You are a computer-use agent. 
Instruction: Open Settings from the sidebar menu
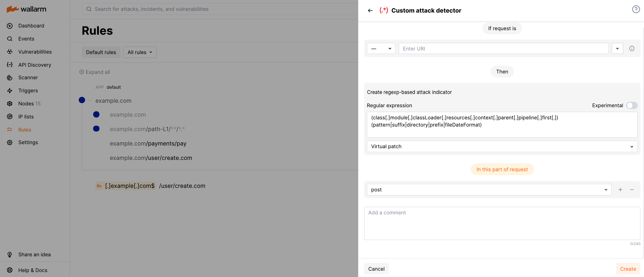tap(9, 142)
